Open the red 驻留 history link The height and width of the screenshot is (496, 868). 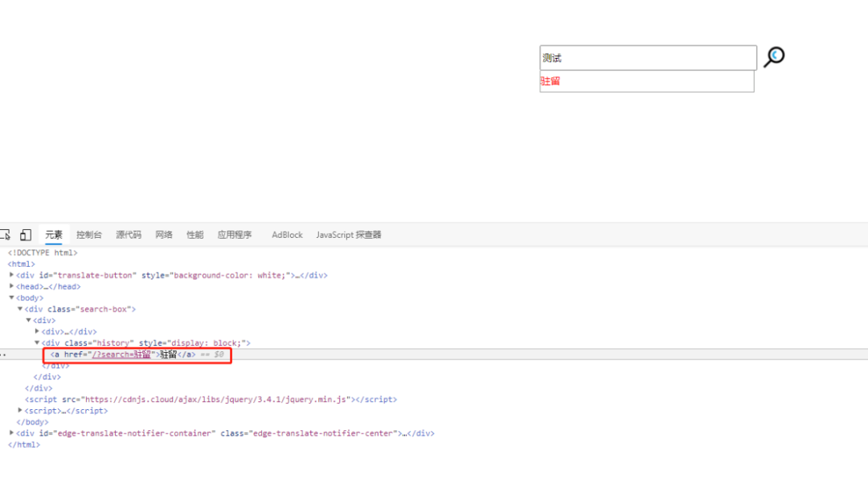point(551,81)
